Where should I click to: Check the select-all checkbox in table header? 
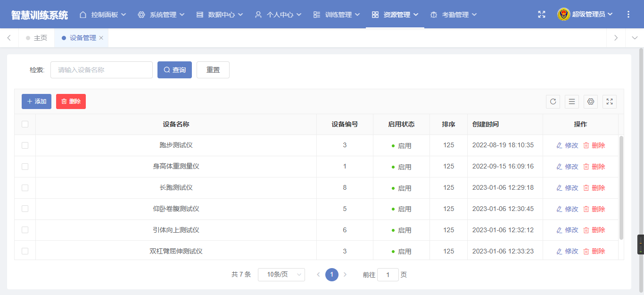tap(25, 124)
